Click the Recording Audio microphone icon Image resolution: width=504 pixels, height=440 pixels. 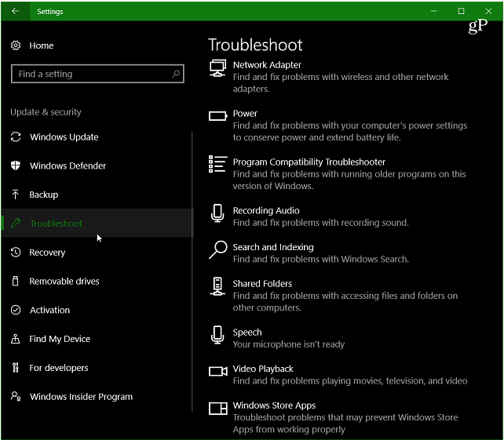click(x=217, y=213)
